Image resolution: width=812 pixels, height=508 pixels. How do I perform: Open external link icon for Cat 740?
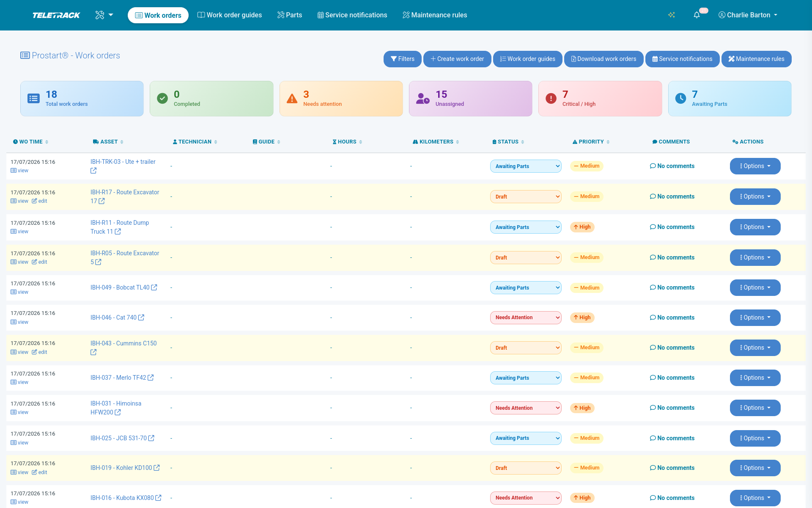pos(141,317)
